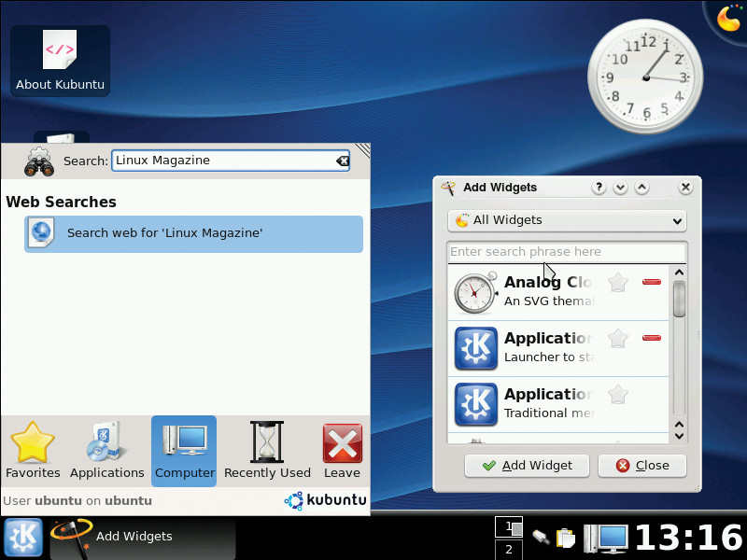Favorite the Application Launcher star
The height and width of the screenshot is (560, 747).
[618, 339]
